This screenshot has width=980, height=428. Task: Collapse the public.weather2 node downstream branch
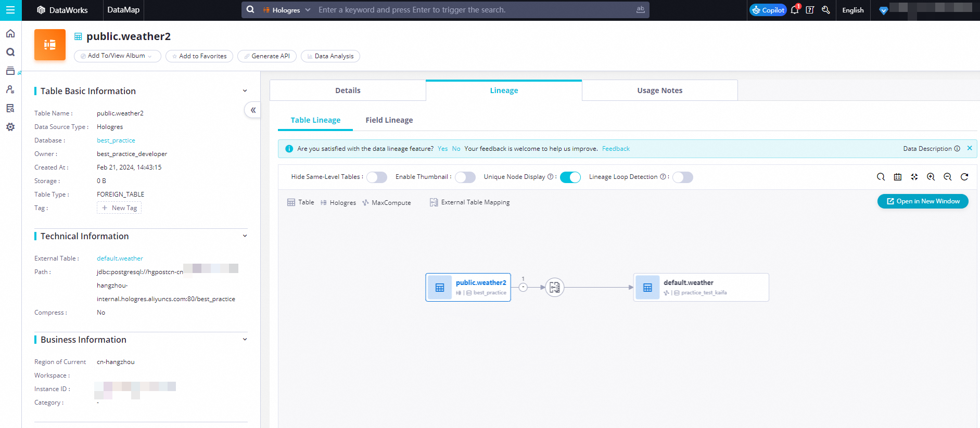click(x=523, y=287)
